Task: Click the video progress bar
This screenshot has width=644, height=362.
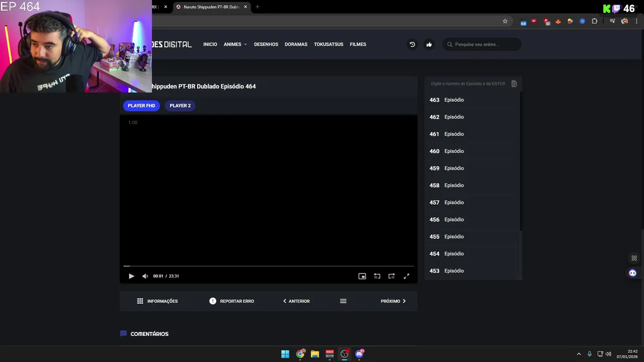Action: point(269,266)
